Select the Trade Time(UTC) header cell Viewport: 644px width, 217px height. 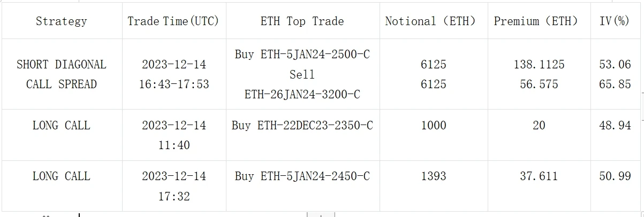click(173, 21)
